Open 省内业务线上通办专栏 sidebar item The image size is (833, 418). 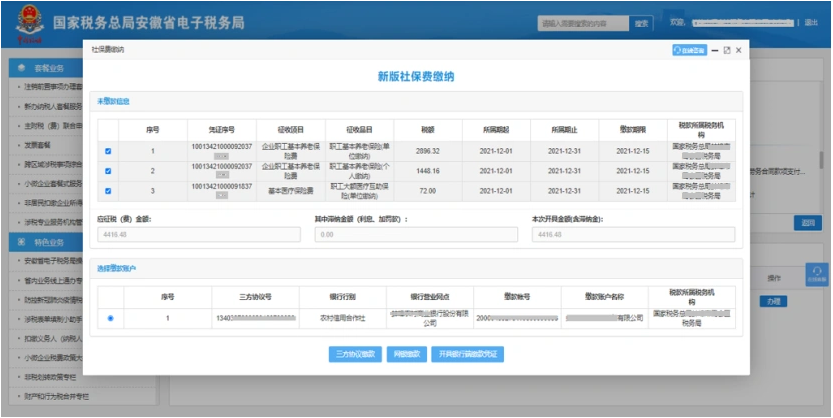tap(53, 280)
